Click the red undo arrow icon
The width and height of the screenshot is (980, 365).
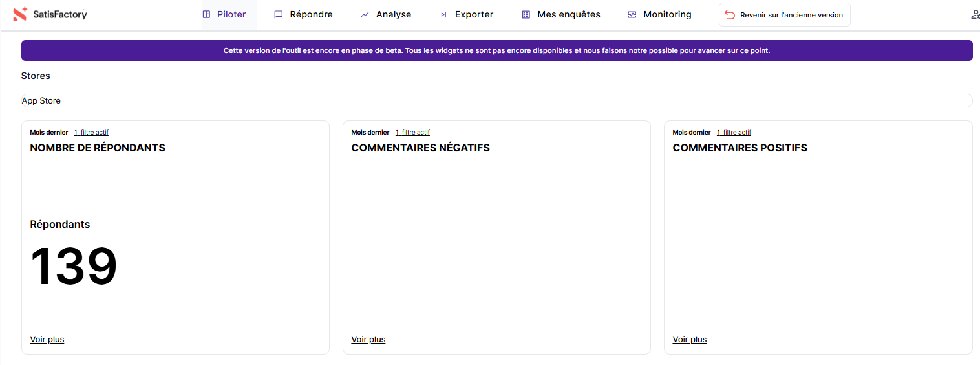pos(730,15)
